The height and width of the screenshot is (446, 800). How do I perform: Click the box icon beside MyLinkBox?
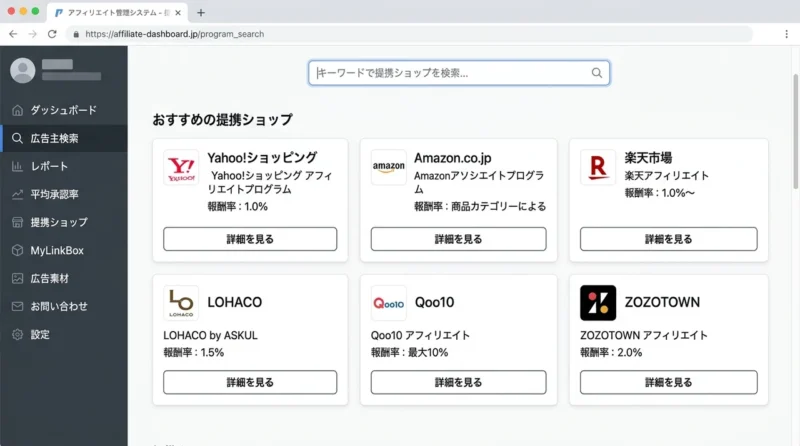(17, 251)
